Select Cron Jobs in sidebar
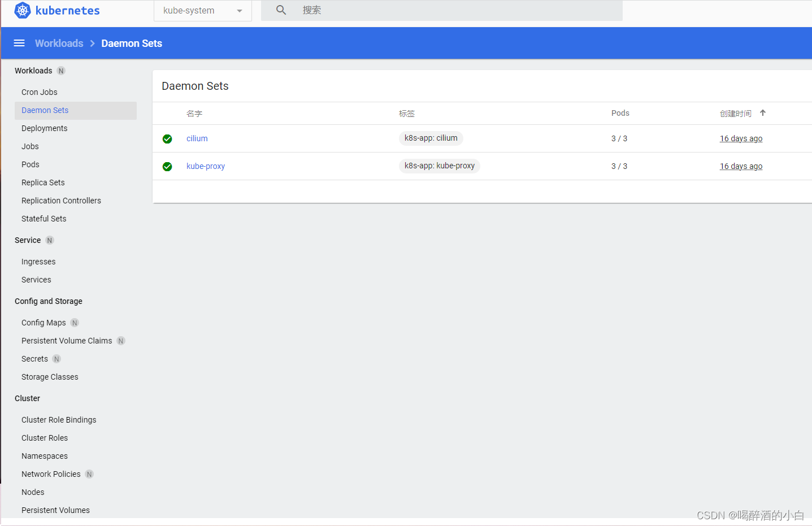Viewport: 812px width, 526px height. pos(40,92)
